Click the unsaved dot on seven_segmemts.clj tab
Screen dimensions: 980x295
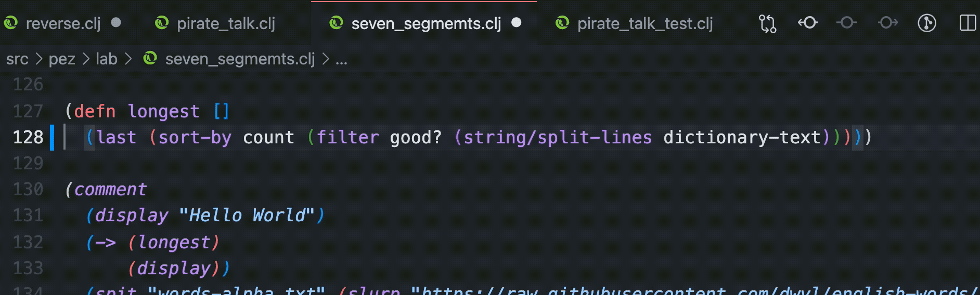(x=516, y=22)
